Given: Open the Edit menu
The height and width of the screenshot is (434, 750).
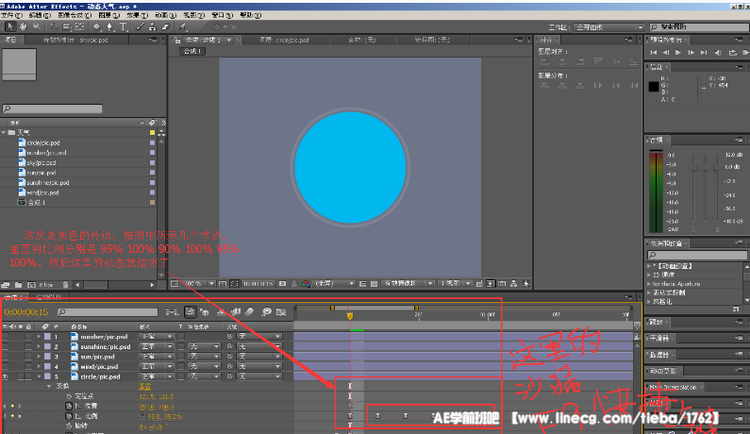Looking at the screenshot, I should pyautogui.click(x=39, y=15).
